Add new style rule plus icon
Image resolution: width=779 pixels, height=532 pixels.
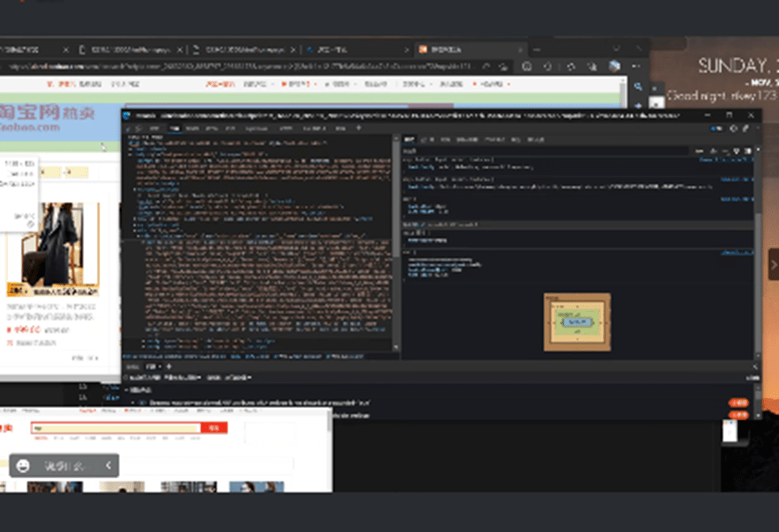coord(726,151)
